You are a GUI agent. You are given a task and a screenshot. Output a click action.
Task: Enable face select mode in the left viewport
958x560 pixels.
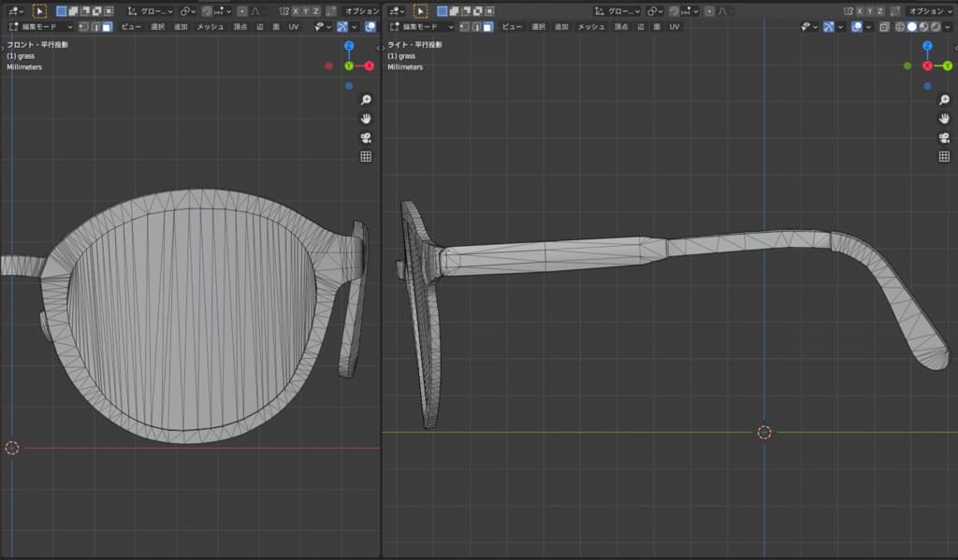[107, 27]
